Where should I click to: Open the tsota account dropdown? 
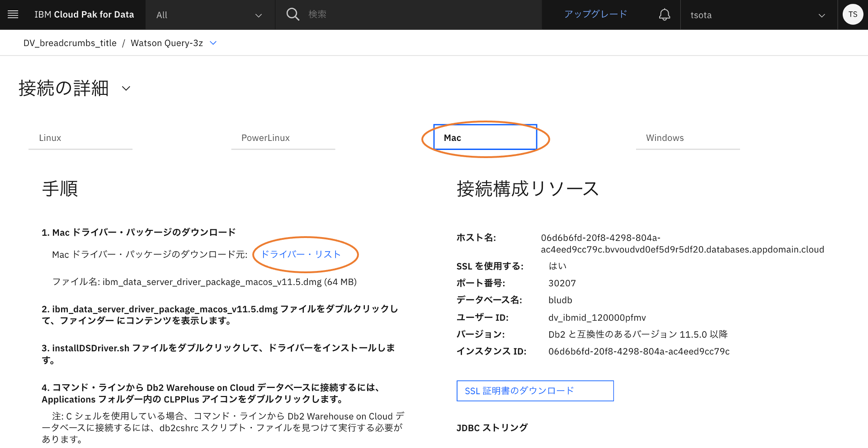[759, 15]
